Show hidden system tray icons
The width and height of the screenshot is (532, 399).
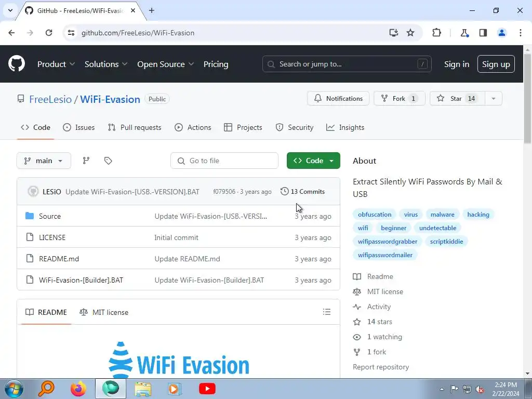tap(442, 389)
